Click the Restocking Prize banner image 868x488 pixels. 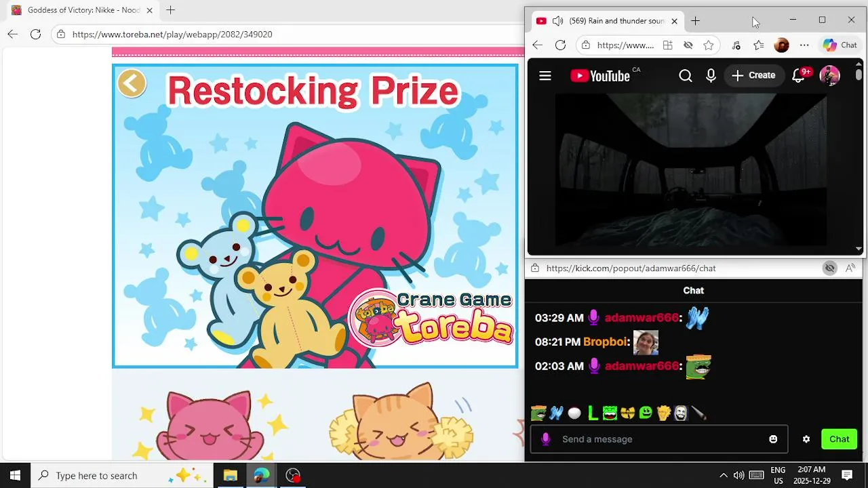point(315,216)
